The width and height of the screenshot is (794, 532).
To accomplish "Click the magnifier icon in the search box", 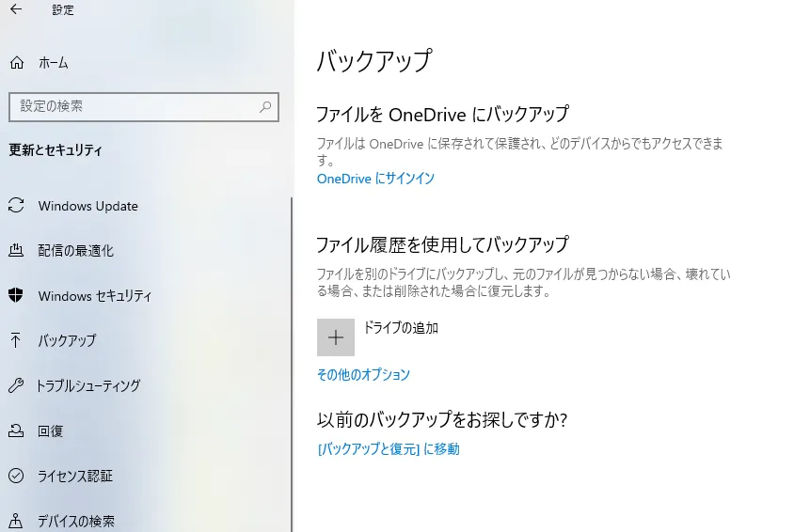I will (266, 107).
